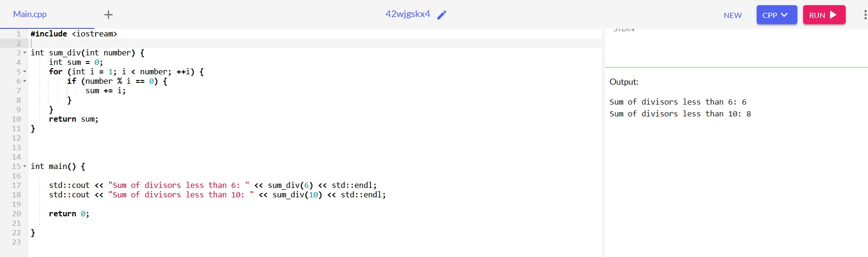Open the three-dot more options menu

(865, 15)
